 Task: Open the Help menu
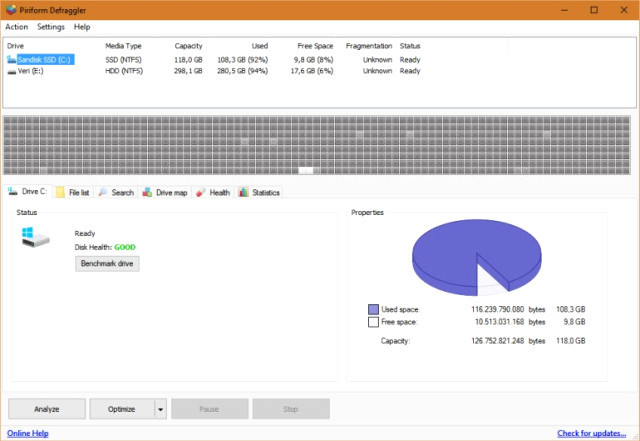click(x=82, y=27)
